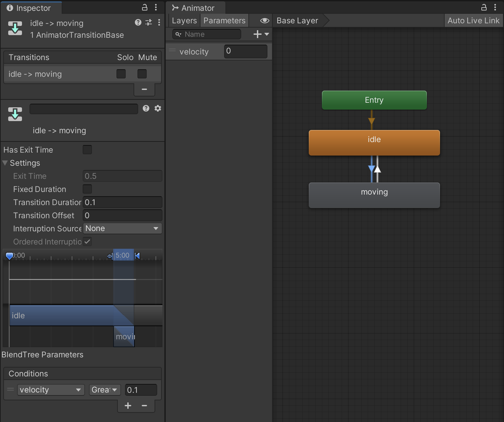The height and width of the screenshot is (422, 504).
Task: Open the Interruption Source dropdown
Action: tap(122, 228)
